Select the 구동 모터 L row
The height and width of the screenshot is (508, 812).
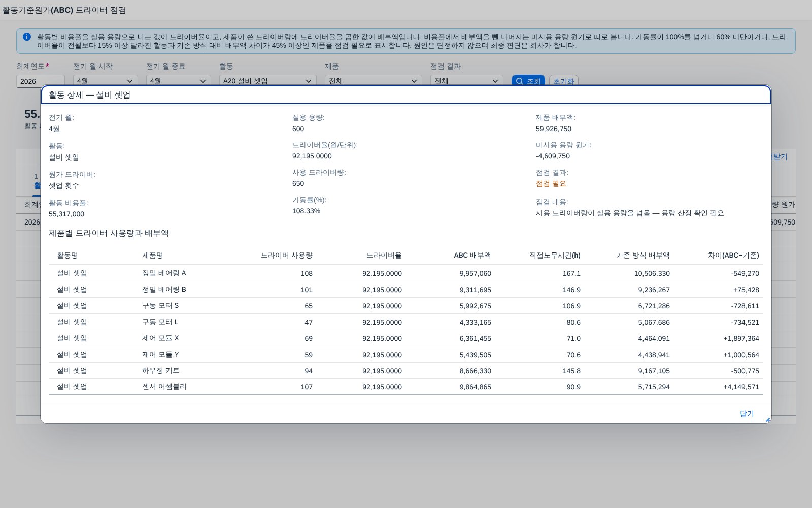[406, 322]
